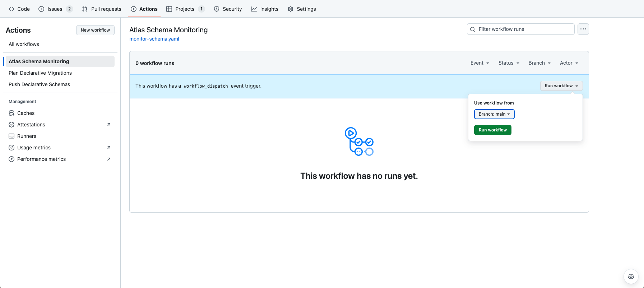Image resolution: width=644 pixels, height=288 pixels.
Task: Click external link arrow beside Performance metrics
Action: [x=109, y=159]
